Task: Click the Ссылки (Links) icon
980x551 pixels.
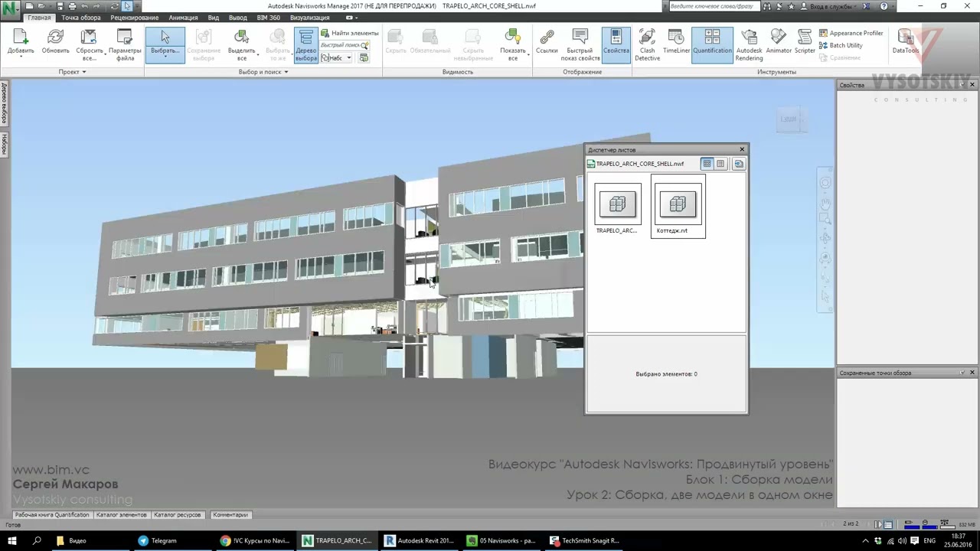Action: [x=547, y=37]
